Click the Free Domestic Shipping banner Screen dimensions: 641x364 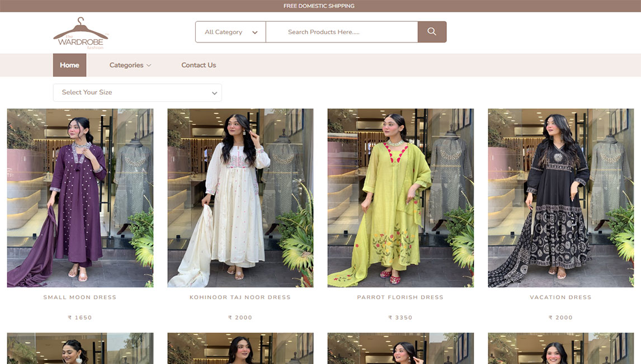pos(319,6)
